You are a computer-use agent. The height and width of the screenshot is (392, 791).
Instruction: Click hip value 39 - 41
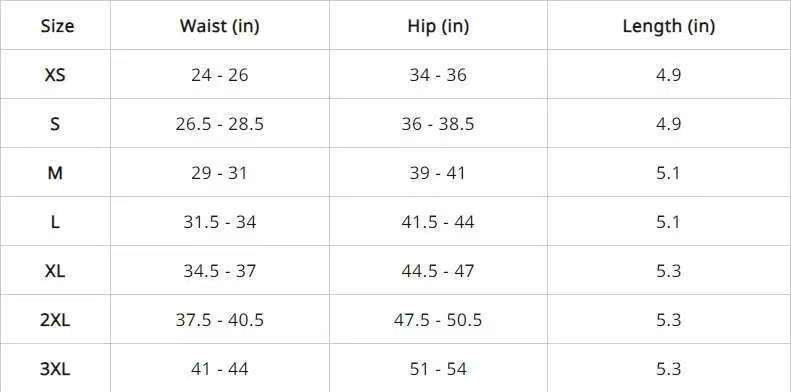[438, 173]
